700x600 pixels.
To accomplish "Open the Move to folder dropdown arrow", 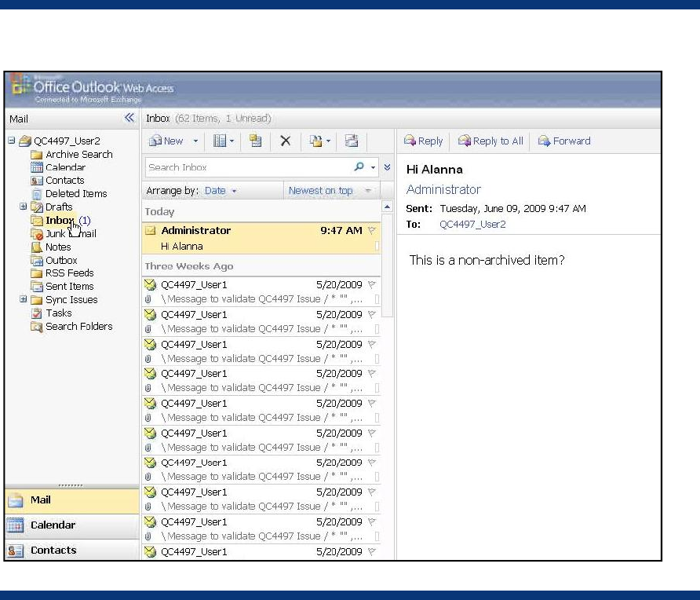I will (x=328, y=141).
